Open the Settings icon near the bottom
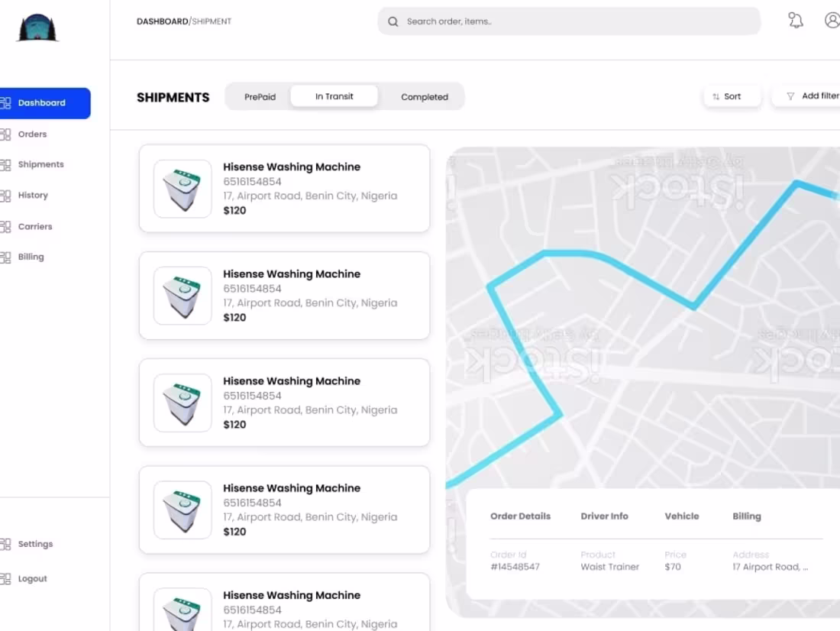This screenshot has width=840, height=631. pyautogui.click(x=7, y=544)
